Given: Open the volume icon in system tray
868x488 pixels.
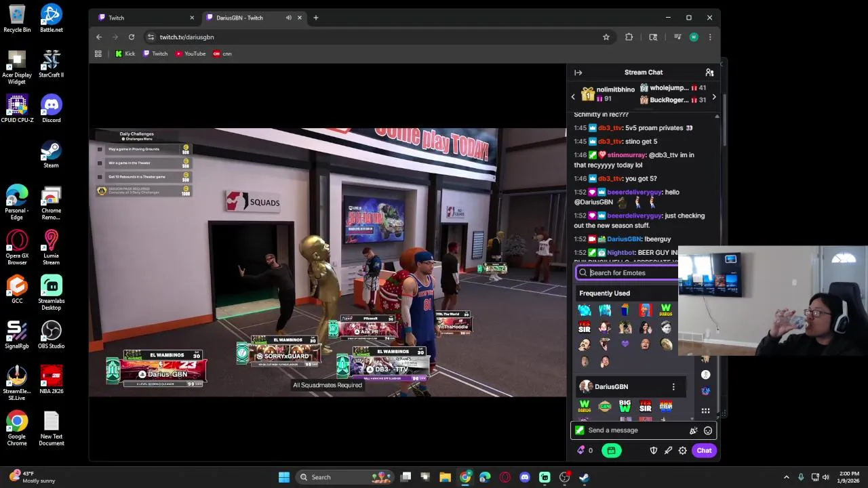Looking at the screenshot, I should point(826,477).
